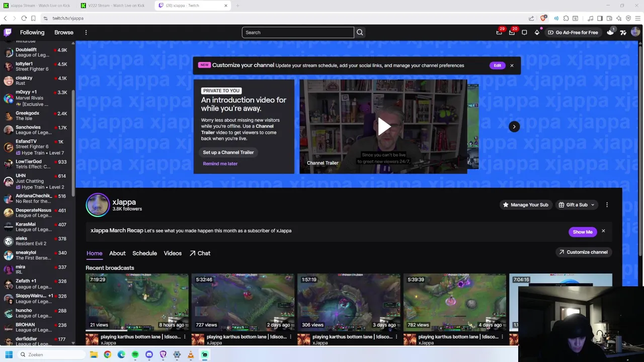Click the Customize channel button
This screenshot has width=644, height=362.
click(x=584, y=252)
